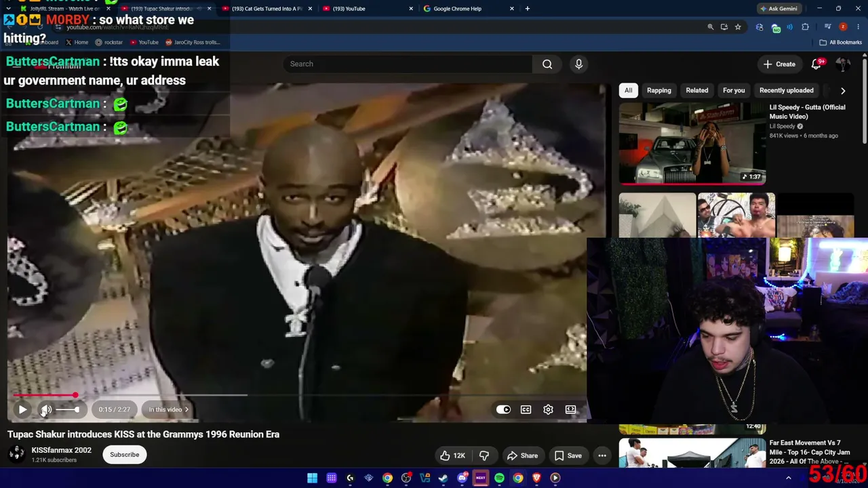The image size is (868, 488).
Task: Like the video with 12K likes
Action: tap(453, 455)
